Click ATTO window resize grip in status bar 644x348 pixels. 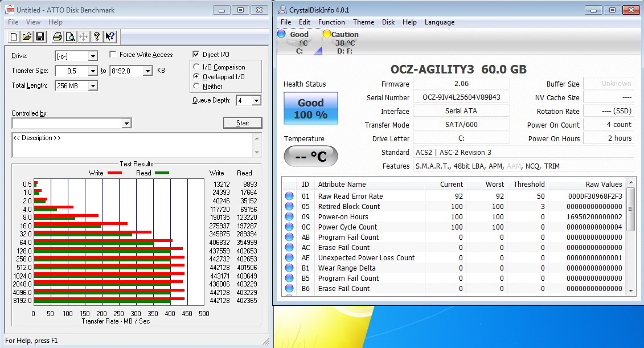(265, 341)
